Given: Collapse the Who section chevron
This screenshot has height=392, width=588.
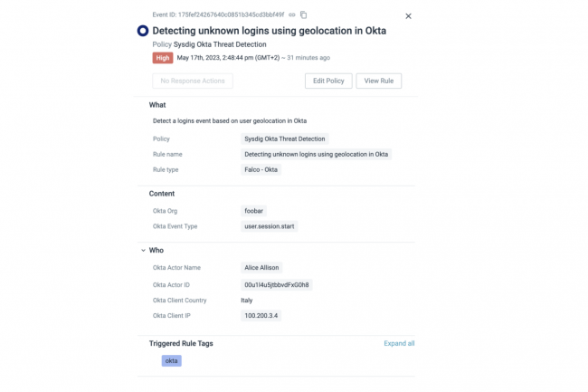Looking at the screenshot, I should tap(142, 250).
